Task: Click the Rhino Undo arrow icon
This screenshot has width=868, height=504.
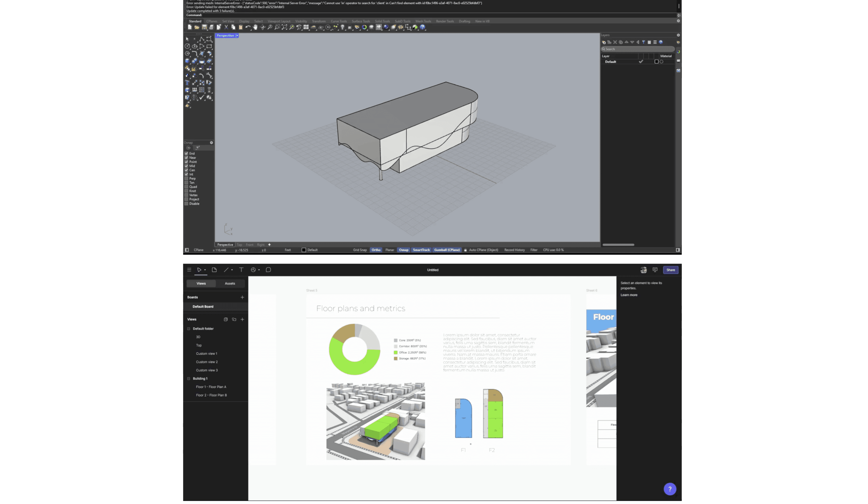Action: (248, 27)
